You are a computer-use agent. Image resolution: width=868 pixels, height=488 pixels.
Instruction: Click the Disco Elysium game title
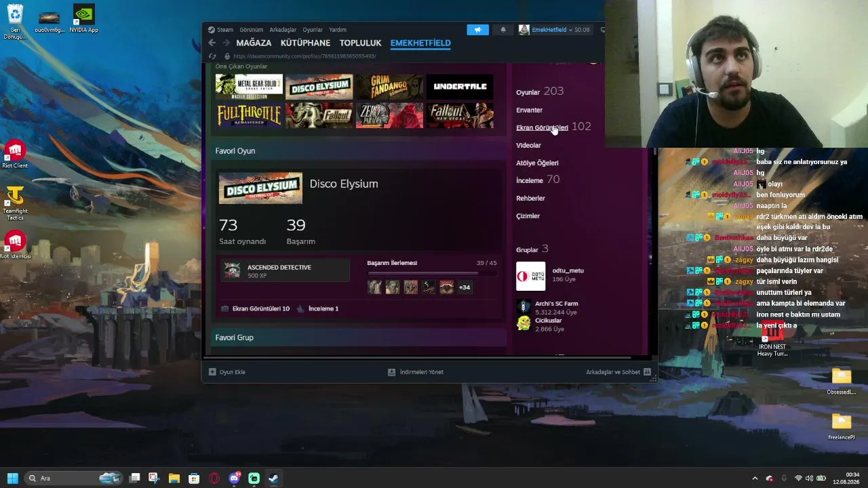344,184
